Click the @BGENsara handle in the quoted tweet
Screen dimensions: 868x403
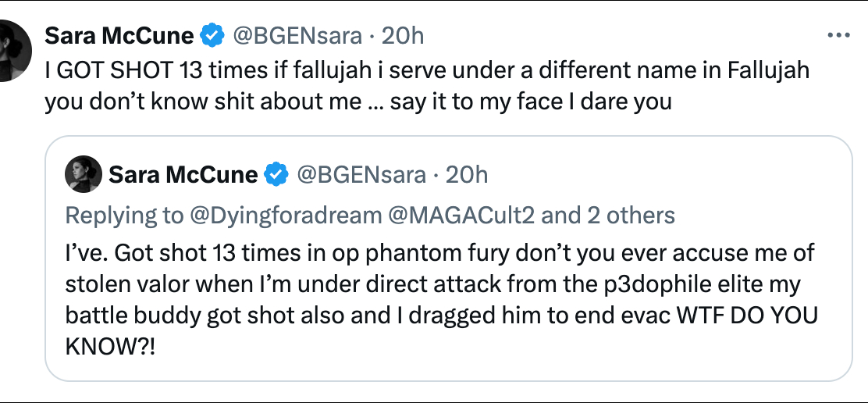(361, 175)
